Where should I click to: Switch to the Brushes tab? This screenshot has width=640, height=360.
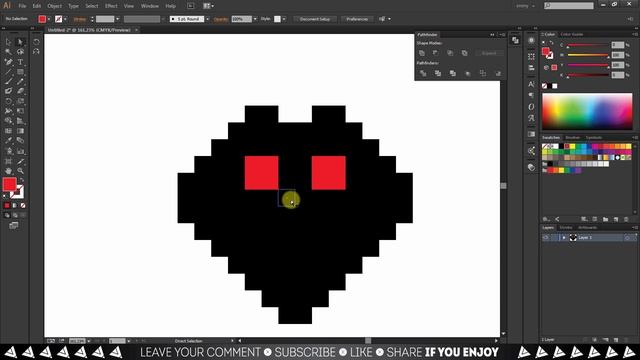click(x=572, y=138)
